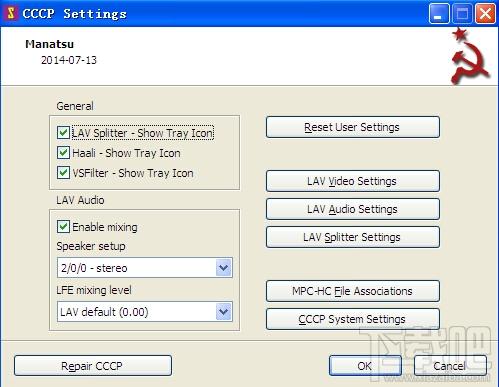The image size is (499, 387).
Task: Minimize the CCCP Settings window
Action: (439, 14)
